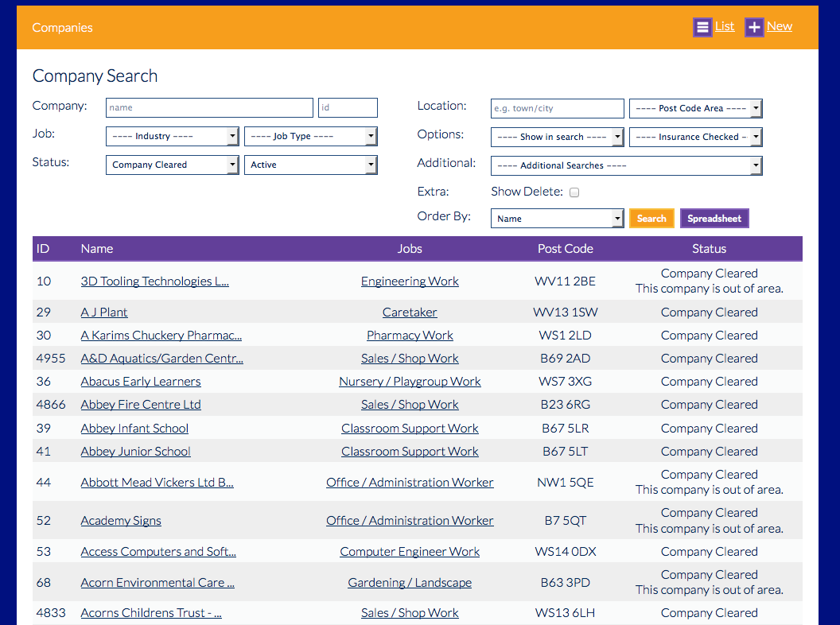Open the Show in search dropdown
The width and height of the screenshot is (840, 625).
[x=557, y=137]
